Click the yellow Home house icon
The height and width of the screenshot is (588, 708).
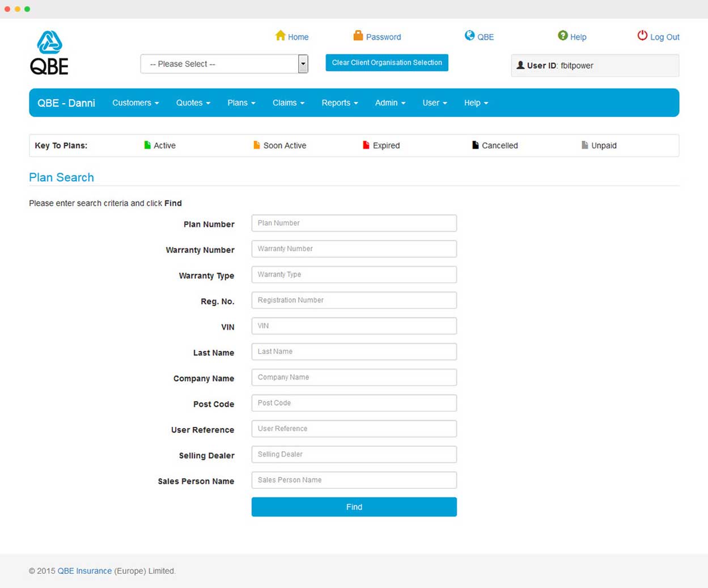280,36
